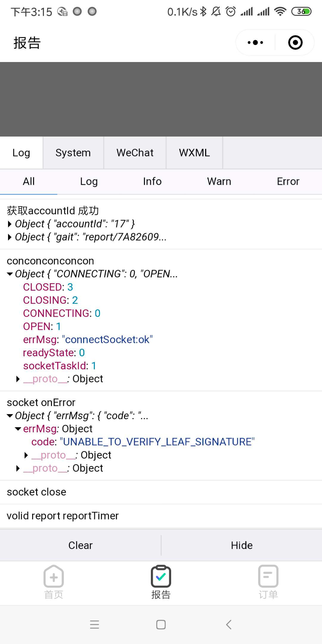Open the WeChat console tab
The width and height of the screenshot is (322, 644).
point(135,153)
